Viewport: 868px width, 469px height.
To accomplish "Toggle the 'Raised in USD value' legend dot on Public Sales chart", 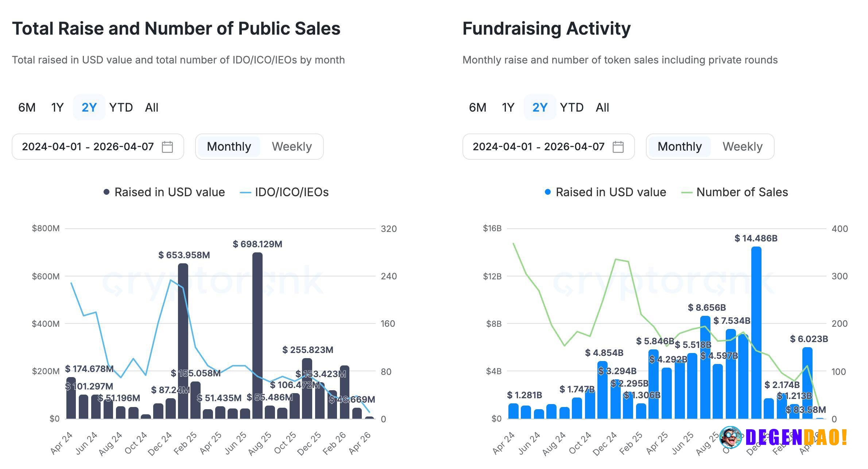I will [x=106, y=192].
